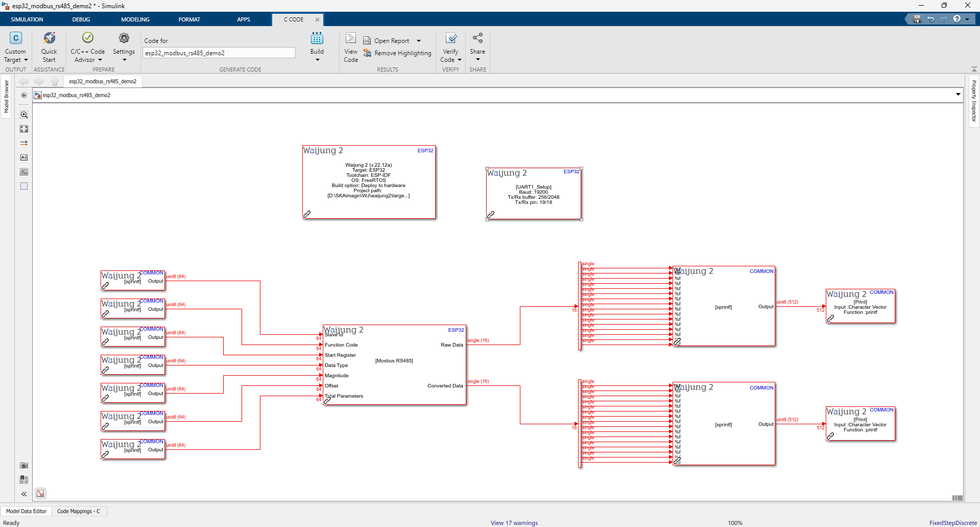Collapse the toolstrip ribbon

(x=974, y=69)
